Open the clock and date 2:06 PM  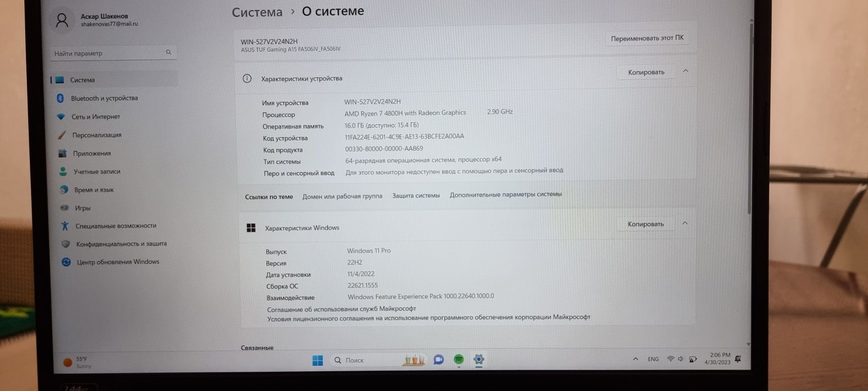point(717,358)
